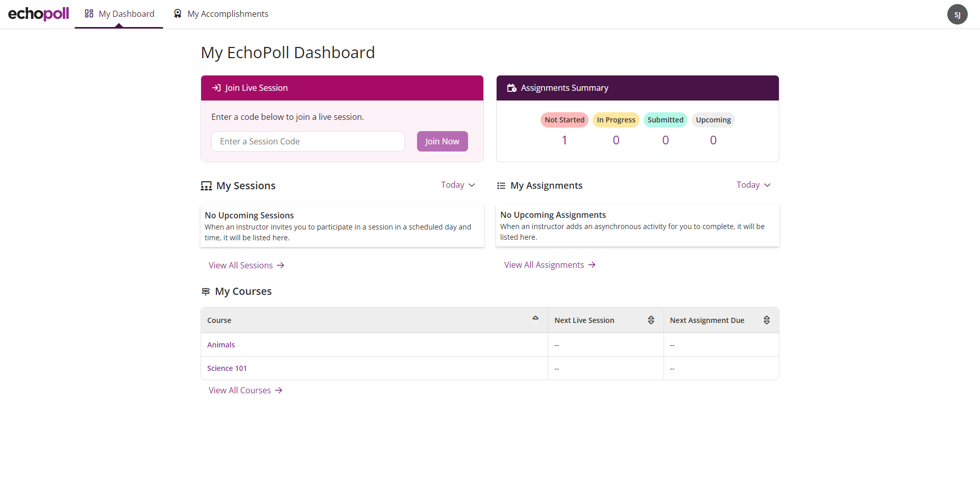Sort by Next Live Session arrows
Viewport: 980px width, 478px height.
click(x=651, y=320)
